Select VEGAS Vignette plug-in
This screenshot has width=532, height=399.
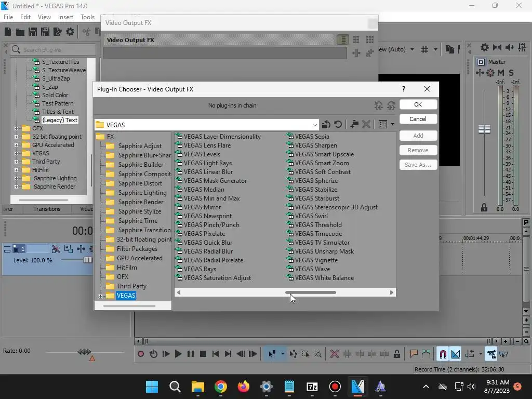pyautogui.click(x=316, y=260)
